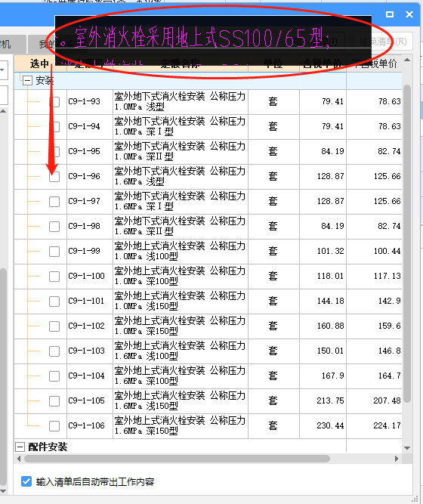Select checkbox in row C9-1-106
Viewport: 423px width, 504px height.
(x=54, y=426)
